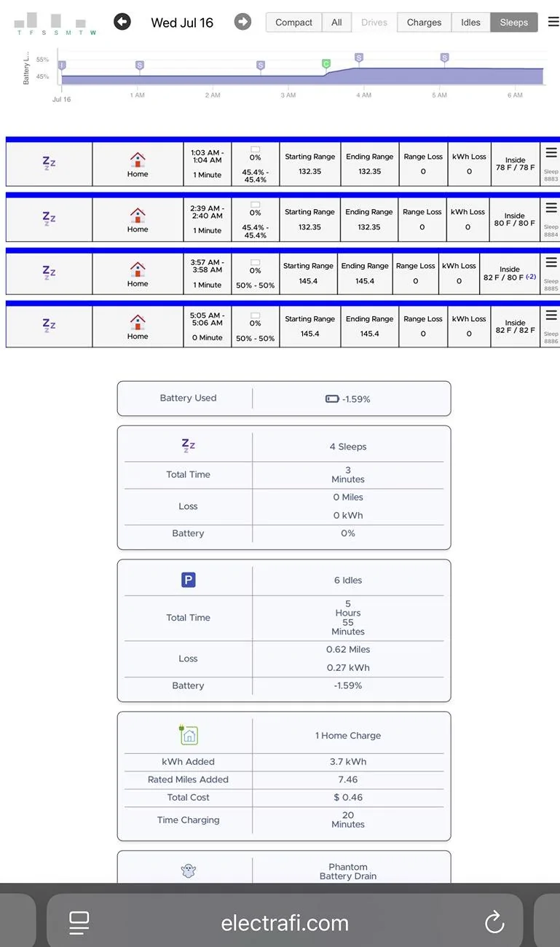This screenshot has width=560, height=947.
Task: Click the weekly bar chart thumbnail
Action: pyautogui.click(x=56, y=23)
